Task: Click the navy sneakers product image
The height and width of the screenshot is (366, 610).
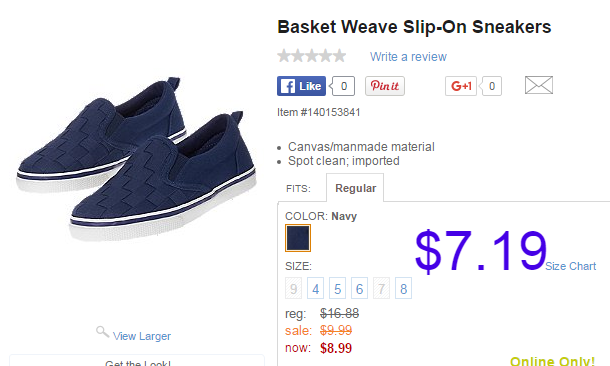Action: pos(137,159)
